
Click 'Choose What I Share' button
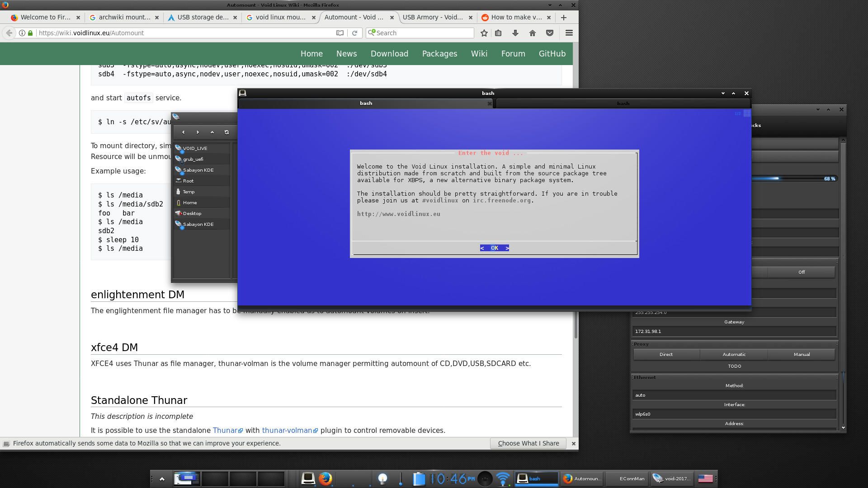click(528, 444)
